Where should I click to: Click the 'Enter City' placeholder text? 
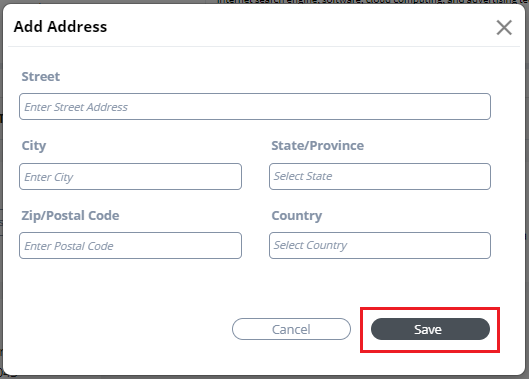49,177
